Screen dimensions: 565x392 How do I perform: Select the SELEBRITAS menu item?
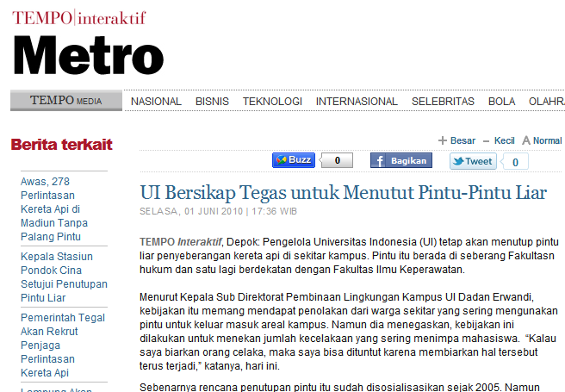point(443,102)
